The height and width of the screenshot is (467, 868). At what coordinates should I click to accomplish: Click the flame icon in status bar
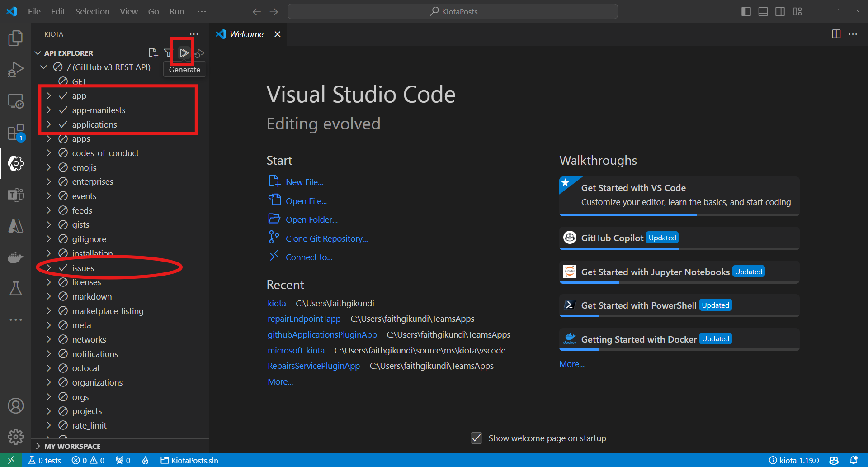click(x=145, y=460)
